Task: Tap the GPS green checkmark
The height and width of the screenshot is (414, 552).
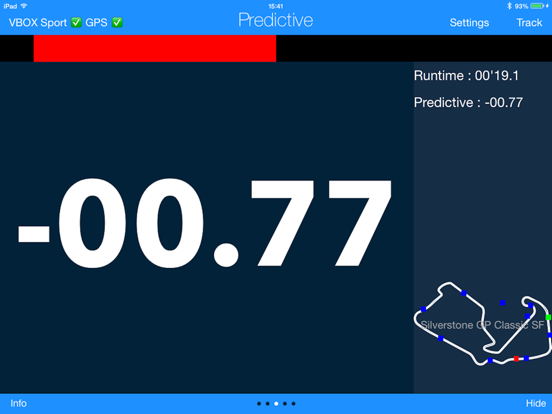Action: click(117, 23)
